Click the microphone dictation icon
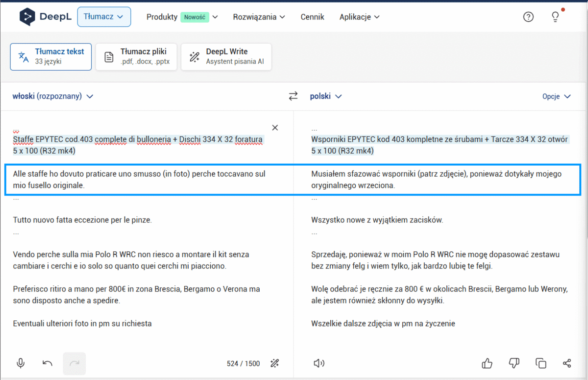This screenshot has width=588, height=380. pyautogui.click(x=21, y=363)
